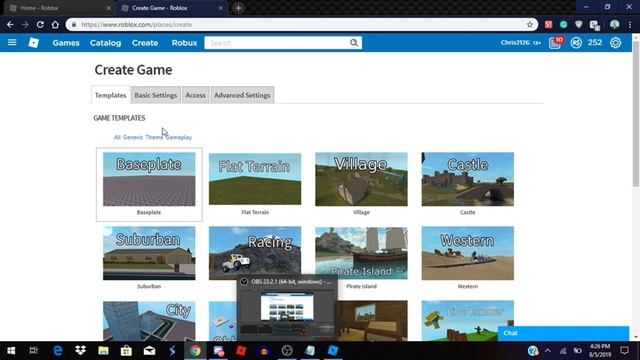Click the 252 Robux balance
The image size is (640, 360).
[595, 42]
